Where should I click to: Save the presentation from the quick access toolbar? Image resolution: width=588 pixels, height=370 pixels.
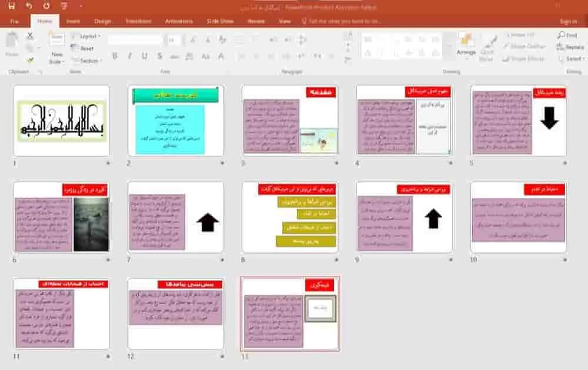tap(12, 6)
